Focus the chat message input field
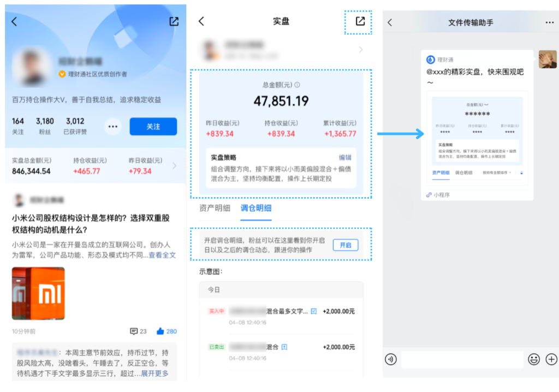 point(462,359)
